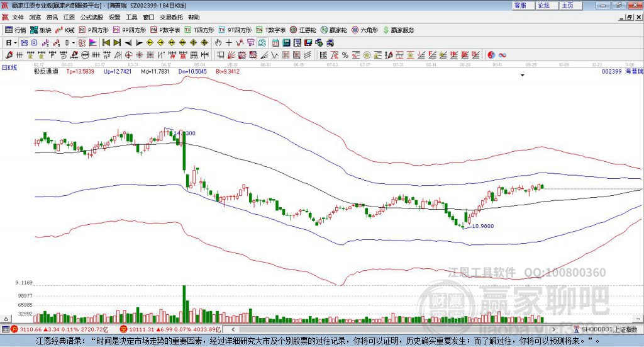Open the T四方形 tool
644x347 pixels.
click(x=199, y=30)
